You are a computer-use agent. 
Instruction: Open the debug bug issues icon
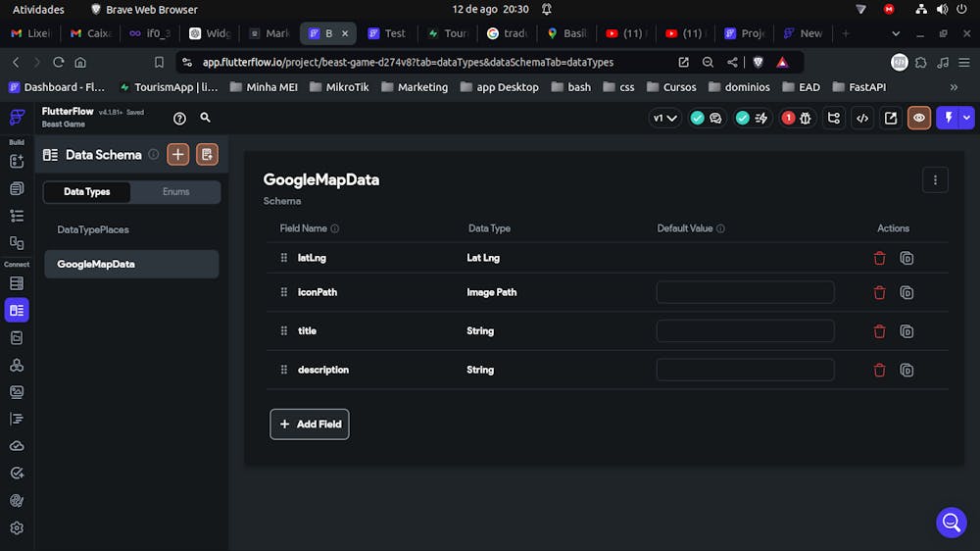(806, 119)
